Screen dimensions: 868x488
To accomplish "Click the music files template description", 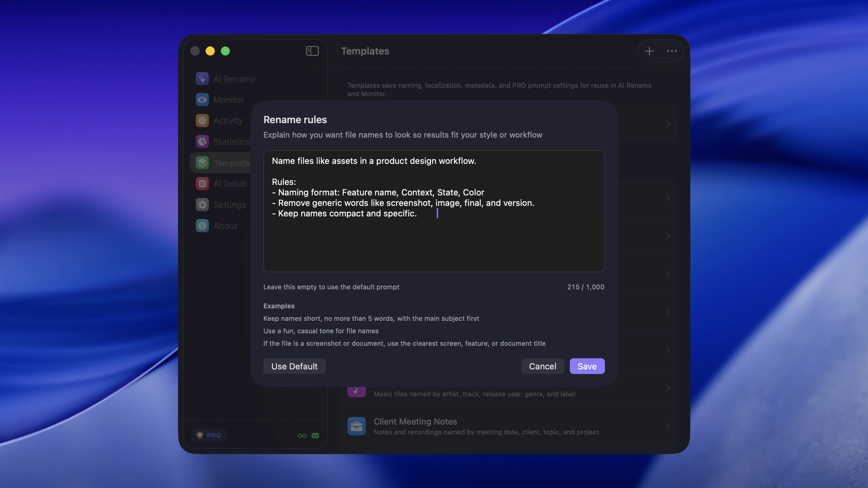I will [474, 394].
